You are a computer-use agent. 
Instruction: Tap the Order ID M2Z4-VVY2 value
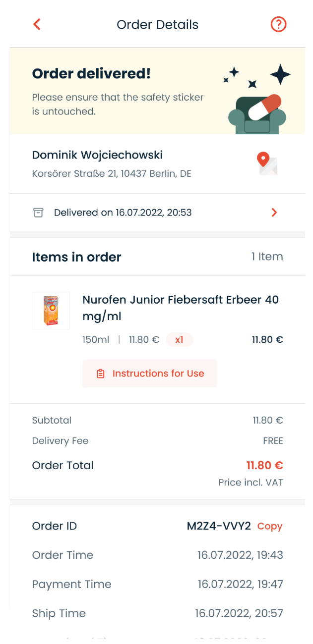click(x=219, y=526)
